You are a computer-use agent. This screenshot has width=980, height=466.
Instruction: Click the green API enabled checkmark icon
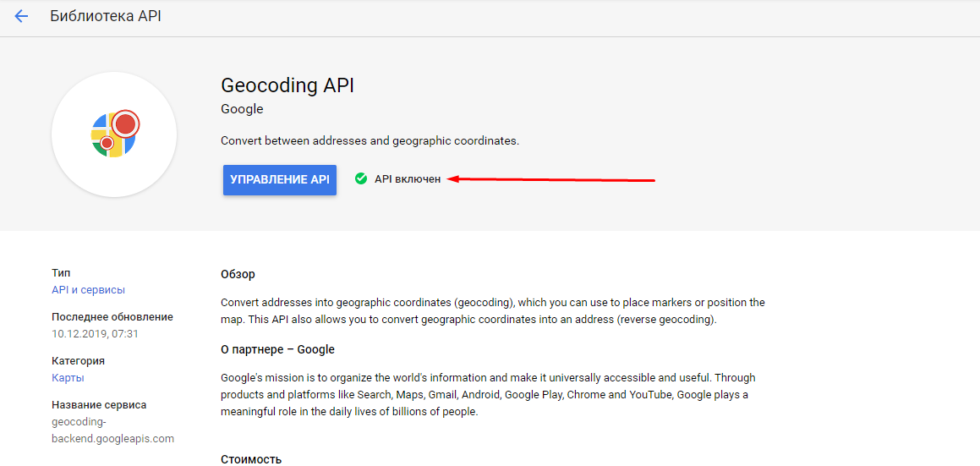tap(360, 179)
